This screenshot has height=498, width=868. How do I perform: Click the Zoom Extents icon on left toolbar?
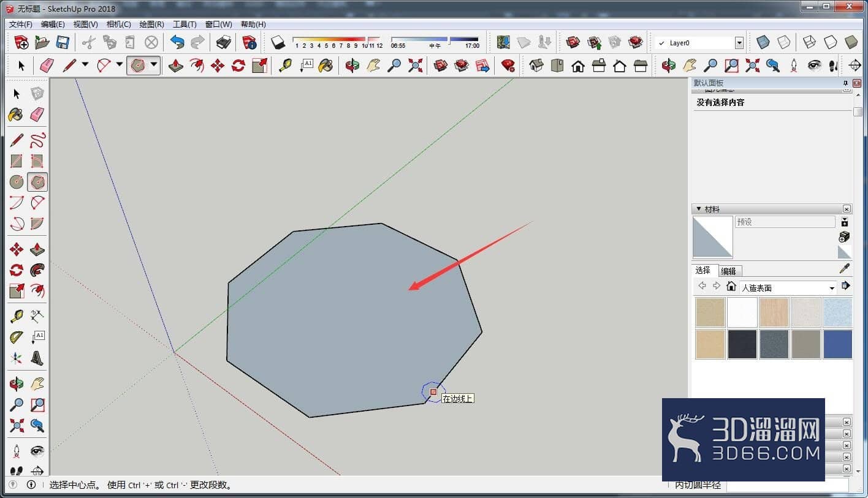point(17,425)
